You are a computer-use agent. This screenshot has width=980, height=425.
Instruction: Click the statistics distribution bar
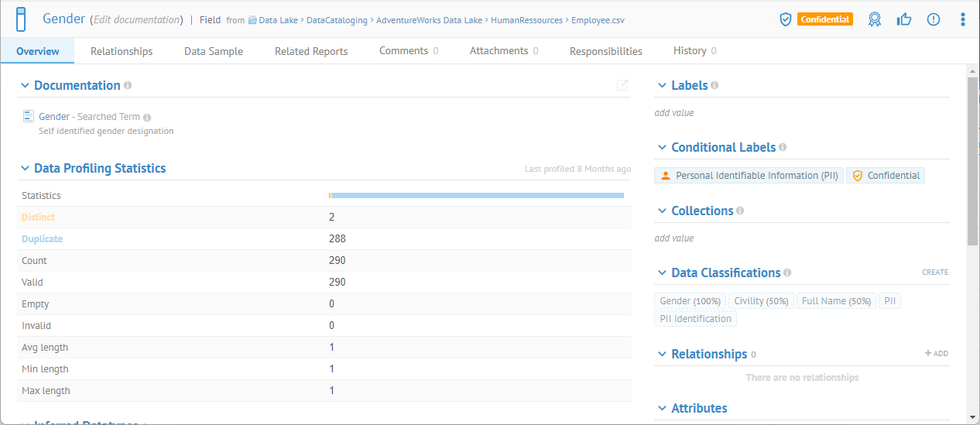click(476, 196)
